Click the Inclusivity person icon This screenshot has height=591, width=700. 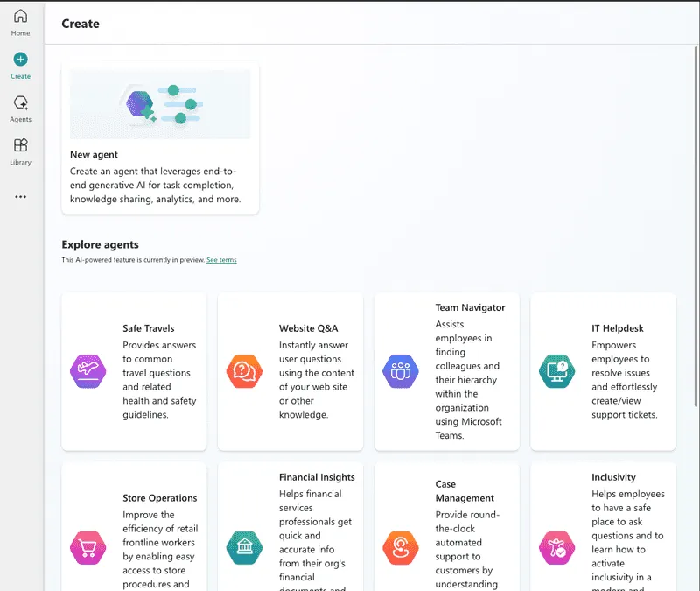(x=556, y=548)
